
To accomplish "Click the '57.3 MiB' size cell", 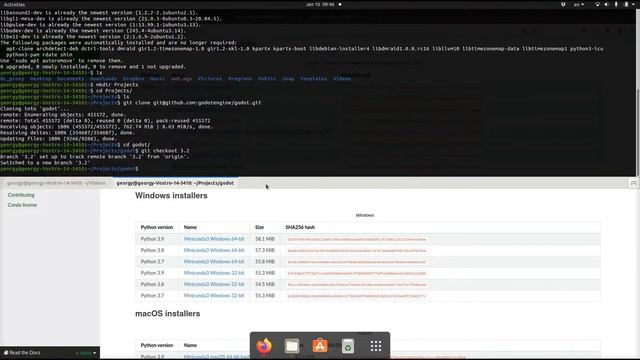I will click(265, 250).
